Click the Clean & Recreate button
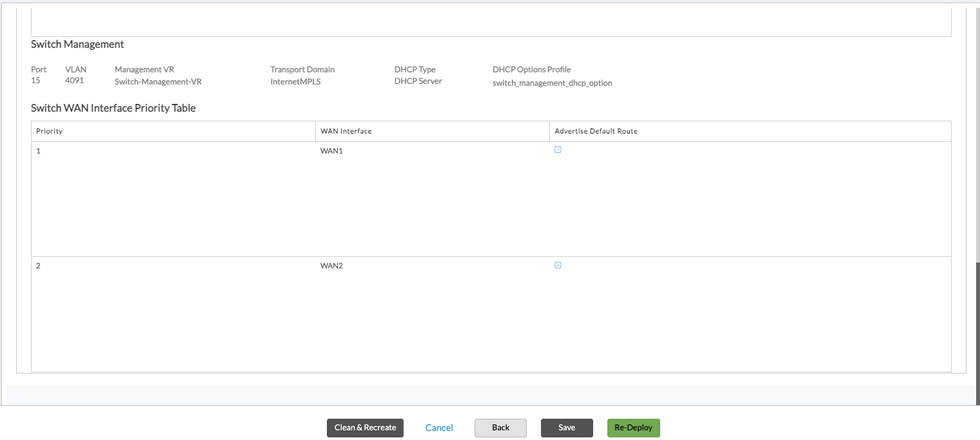This screenshot has height=440, width=980. click(x=365, y=428)
